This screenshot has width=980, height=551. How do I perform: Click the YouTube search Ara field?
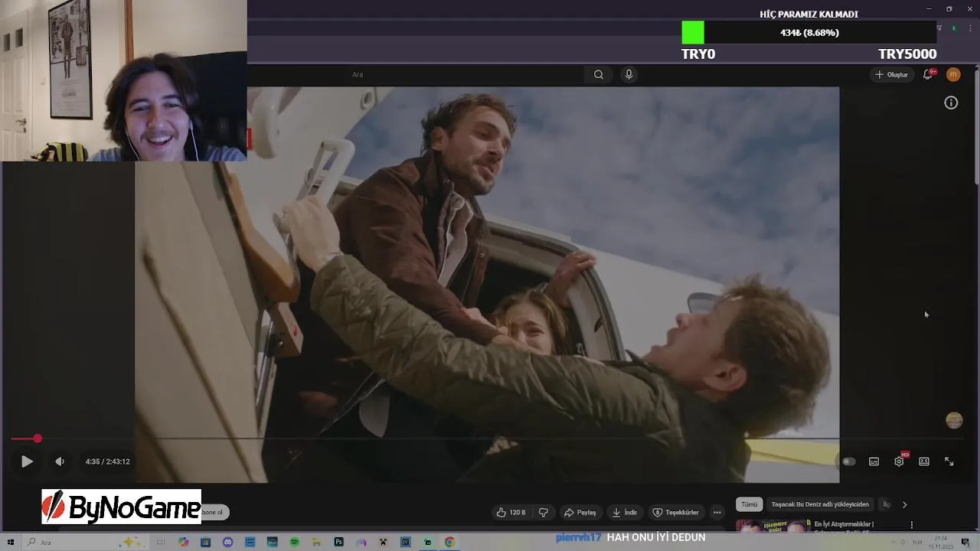tap(467, 74)
